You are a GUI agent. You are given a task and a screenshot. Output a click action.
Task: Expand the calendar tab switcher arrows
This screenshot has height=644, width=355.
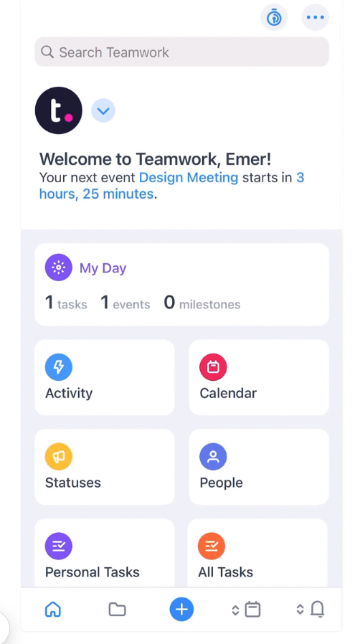(235, 610)
